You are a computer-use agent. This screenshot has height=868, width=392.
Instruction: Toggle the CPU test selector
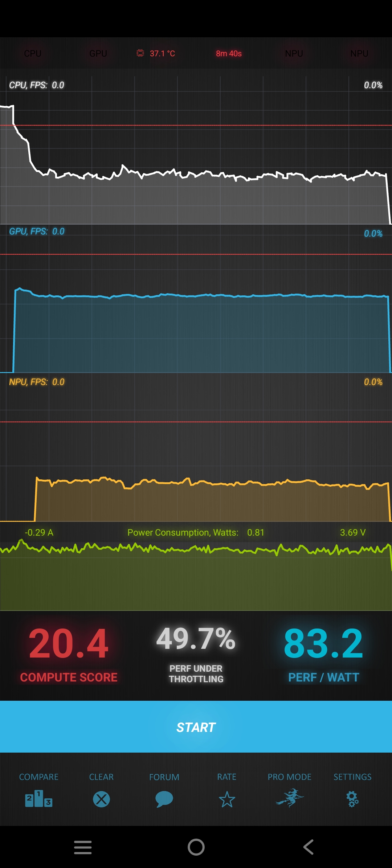pyautogui.click(x=33, y=53)
